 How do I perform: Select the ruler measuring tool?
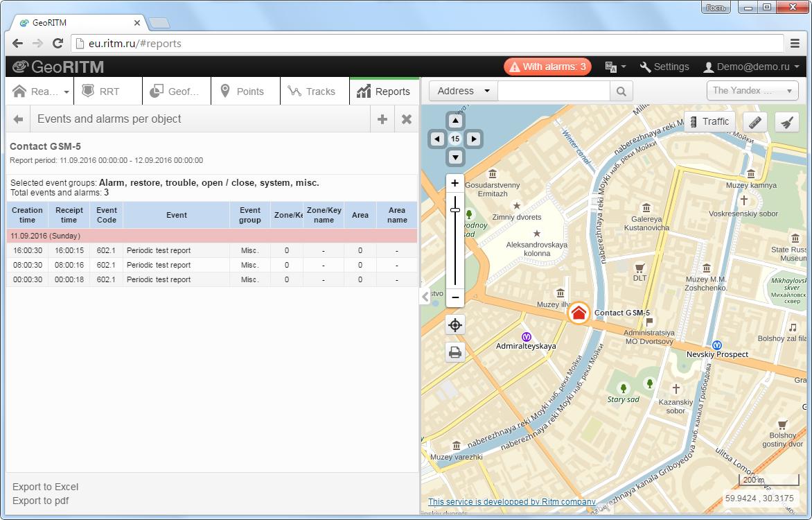click(x=755, y=122)
